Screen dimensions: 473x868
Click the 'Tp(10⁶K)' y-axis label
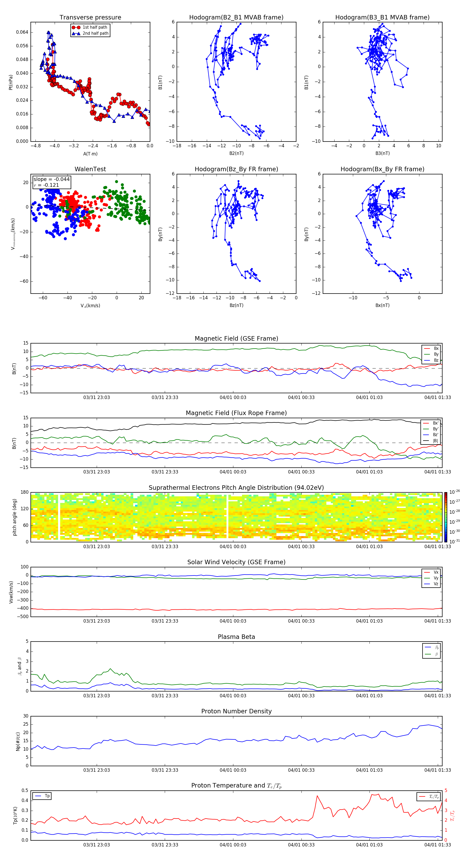tap(15, 815)
